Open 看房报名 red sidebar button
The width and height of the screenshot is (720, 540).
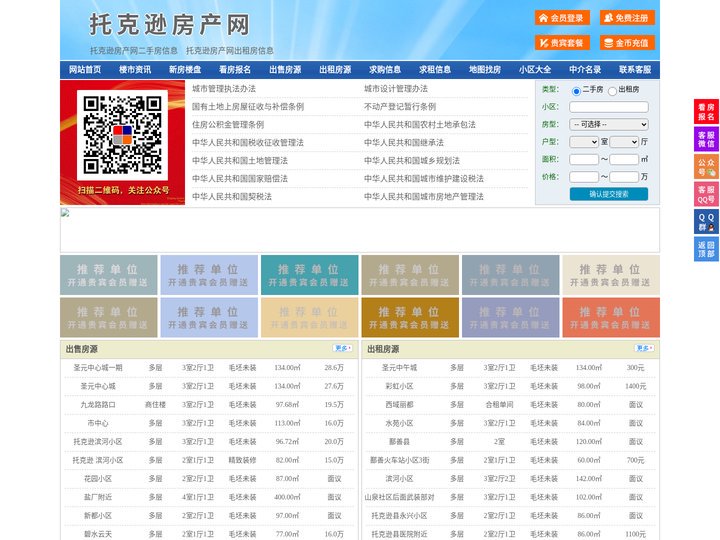tap(706, 112)
